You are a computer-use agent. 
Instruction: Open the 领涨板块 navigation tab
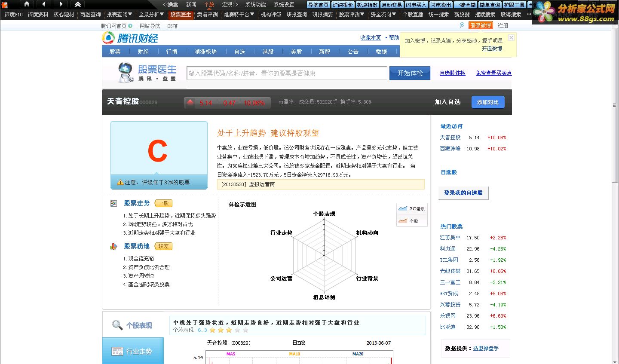205,51
